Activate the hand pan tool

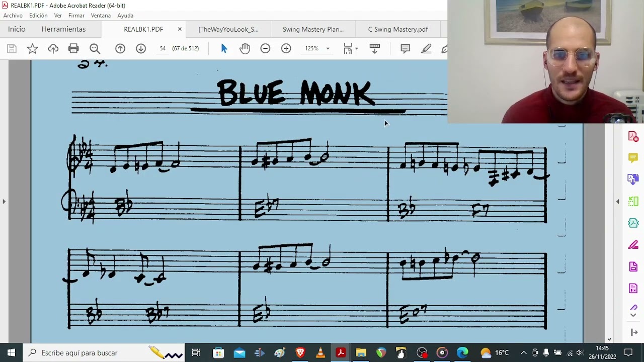tap(245, 48)
